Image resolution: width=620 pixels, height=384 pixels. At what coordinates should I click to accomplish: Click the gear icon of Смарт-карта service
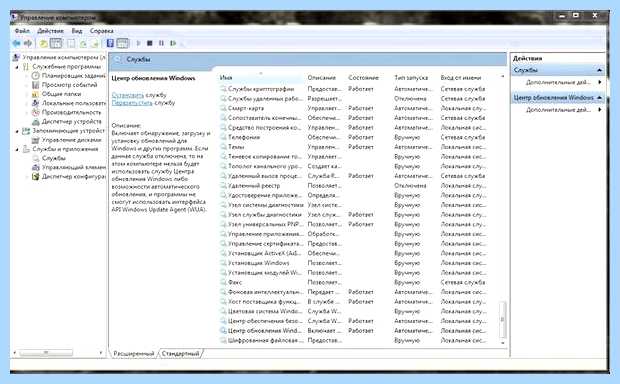(223, 108)
